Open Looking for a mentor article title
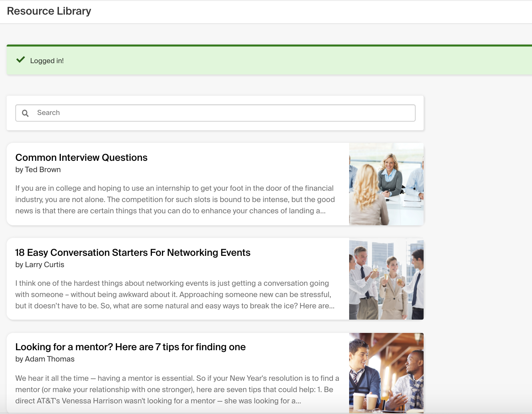The height and width of the screenshot is (414, 532). pos(130,347)
